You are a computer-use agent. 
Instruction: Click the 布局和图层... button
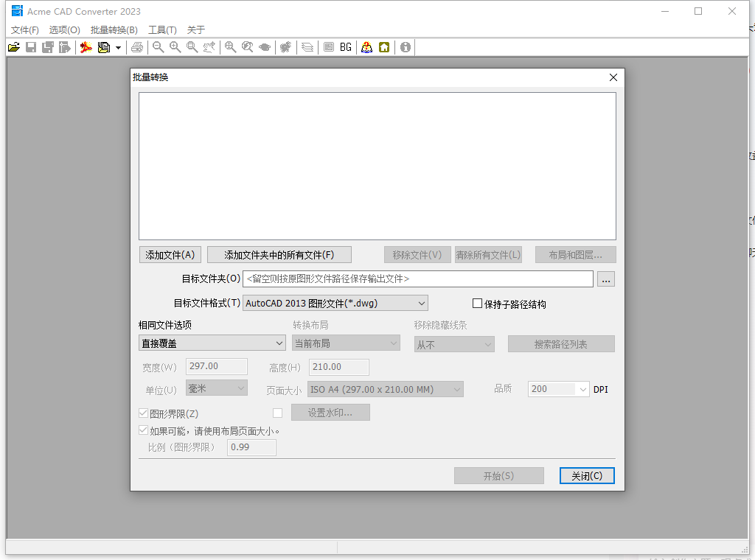(575, 255)
